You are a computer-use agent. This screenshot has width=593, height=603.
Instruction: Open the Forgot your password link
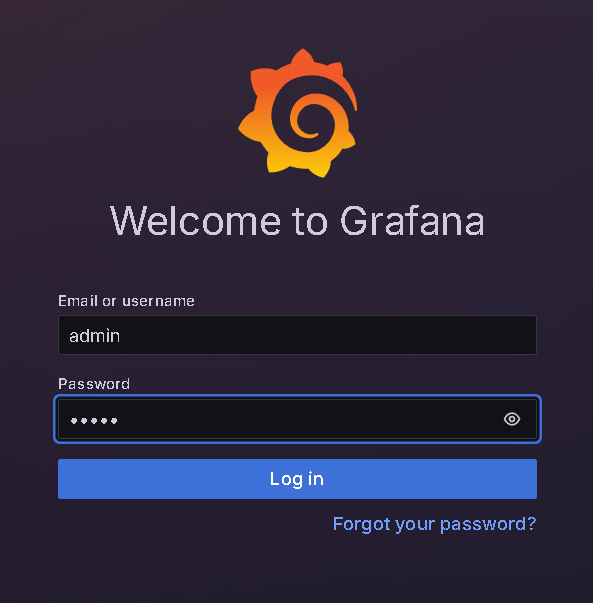tap(434, 524)
